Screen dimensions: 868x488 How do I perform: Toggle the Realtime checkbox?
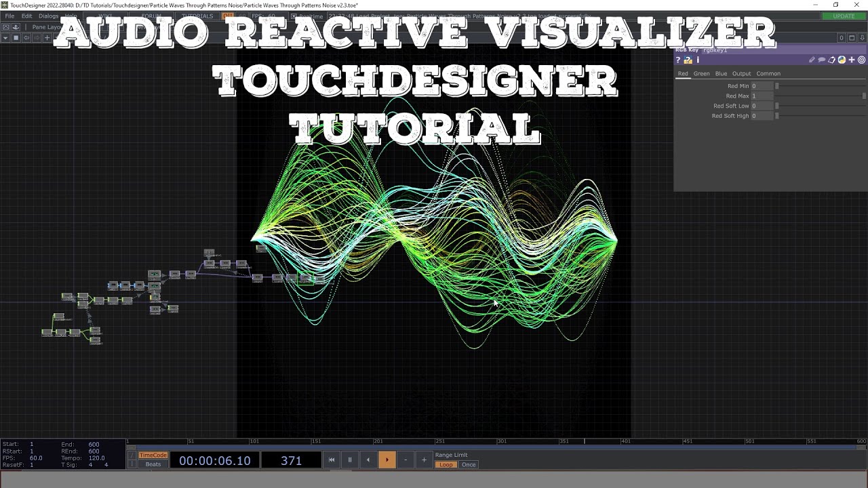(x=294, y=16)
